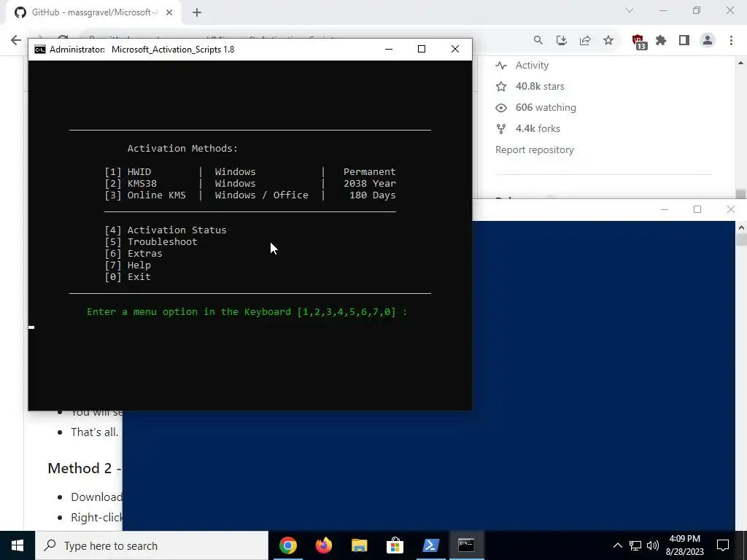Close the GitHub massgravel tab
The height and width of the screenshot is (560, 747).
tap(169, 13)
